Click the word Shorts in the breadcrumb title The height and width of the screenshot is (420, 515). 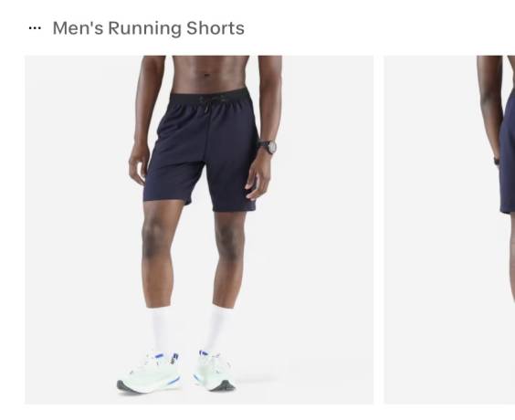coord(215,28)
